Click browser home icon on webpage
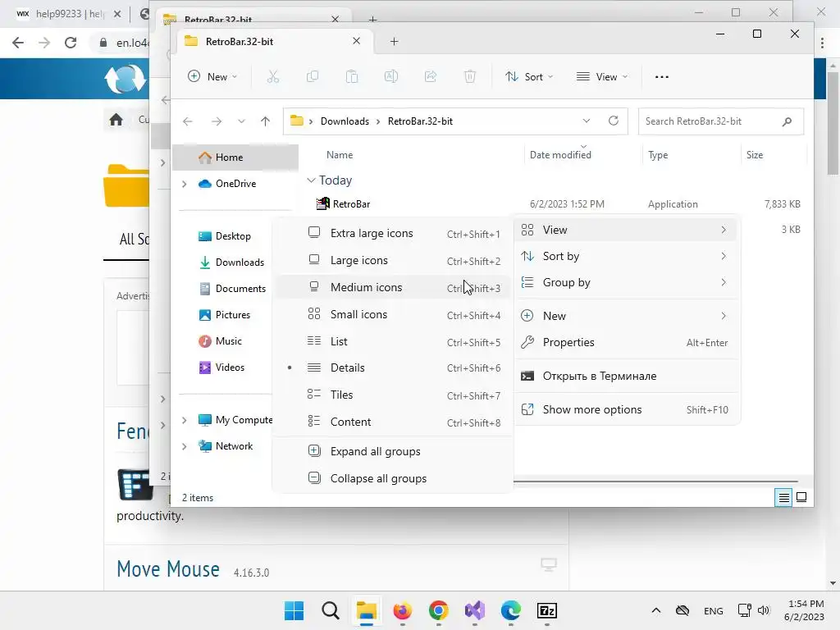The width and height of the screenshot is (840, 630). pyautogui.click(x=116, y=120)
